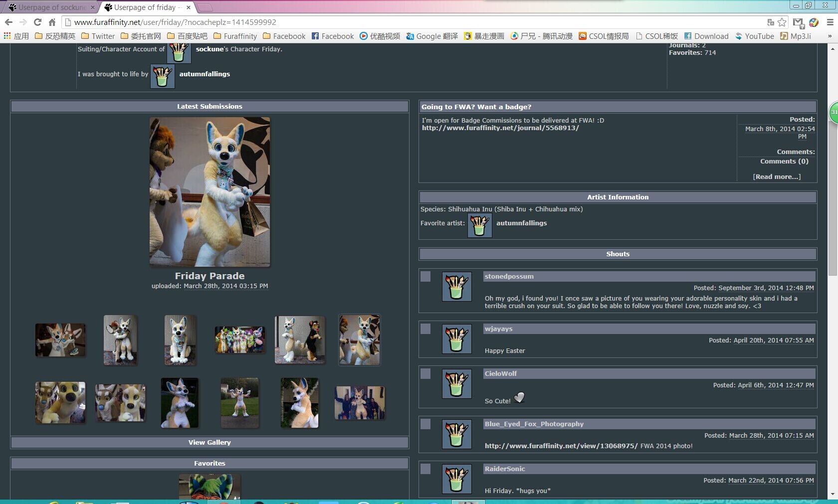Image resolution: width=838 pixels, height=504 pixels.
Task: Tick the checkbox next to wjayays shout
Action: point(425,329)
